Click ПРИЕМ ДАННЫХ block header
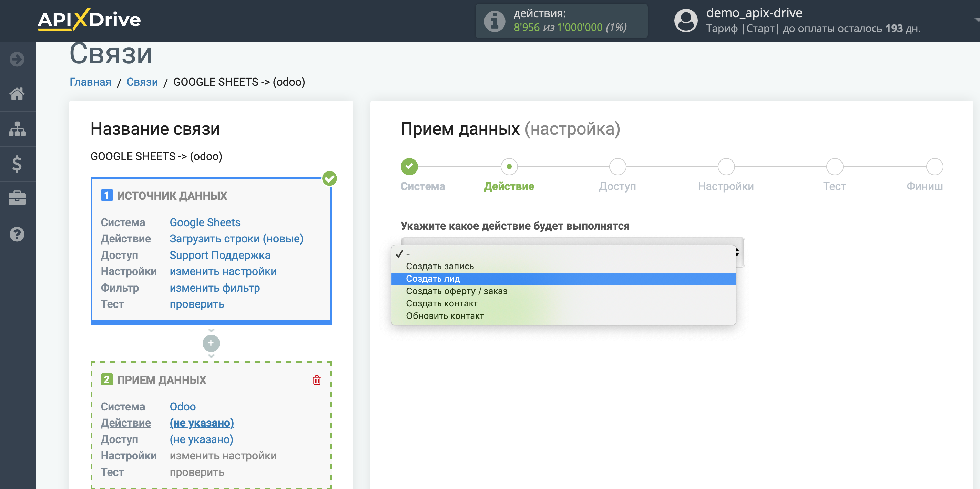Viewport: 980px width, 489px height. 161,379
